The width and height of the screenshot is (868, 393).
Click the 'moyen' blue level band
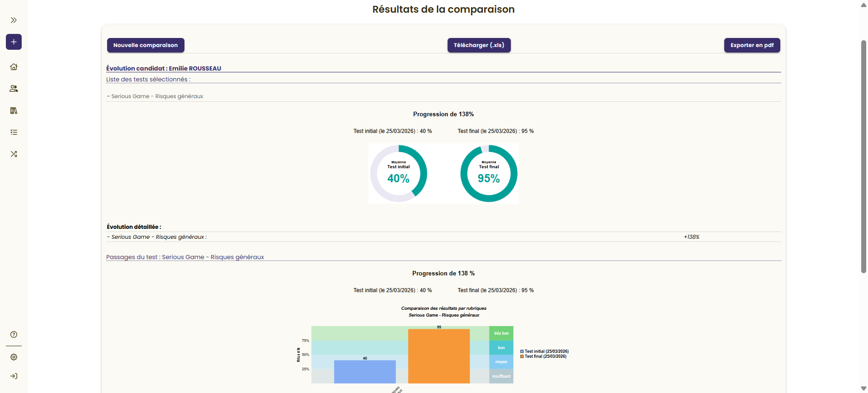pos(501,362)
